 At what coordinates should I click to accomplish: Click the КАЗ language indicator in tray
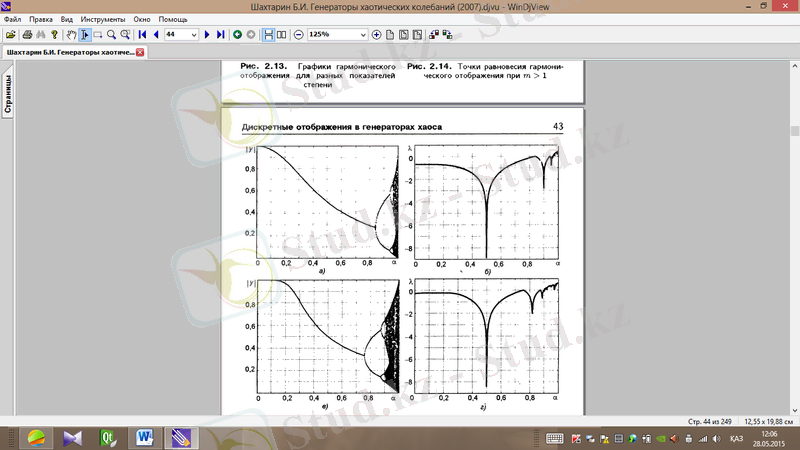coord(736,438)
